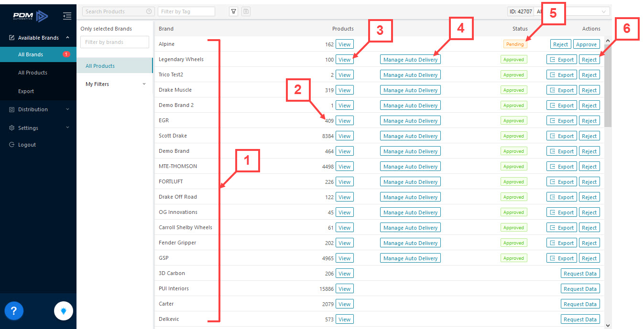Request Data for 3D Carbon

(580, 274)
